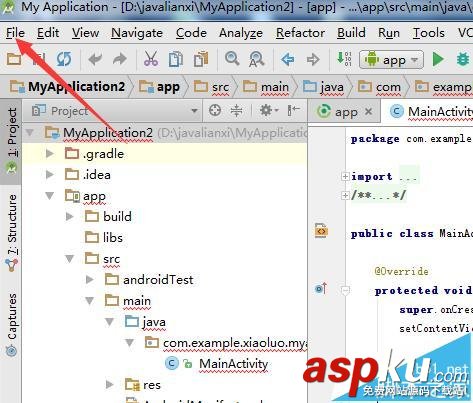Select java breadcrumb in navigation bar

tap(323, 87)
